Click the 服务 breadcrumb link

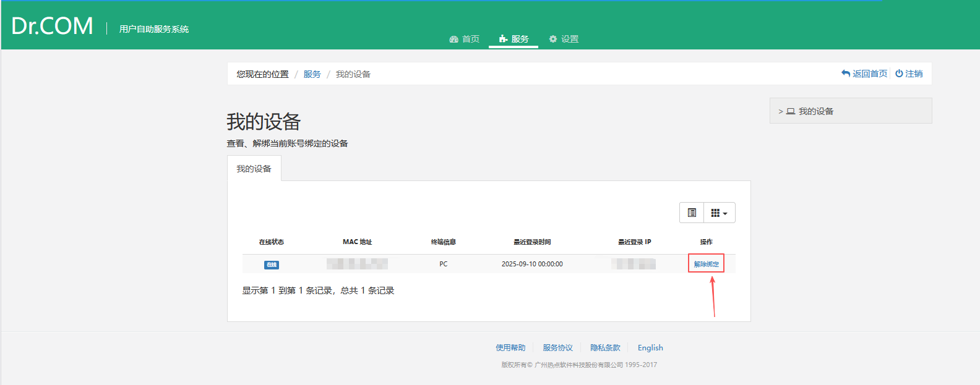(312, 74)
